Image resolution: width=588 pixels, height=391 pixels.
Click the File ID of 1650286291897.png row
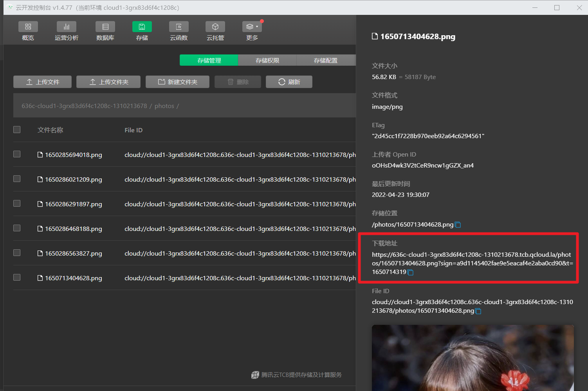(x=240, y=204)
